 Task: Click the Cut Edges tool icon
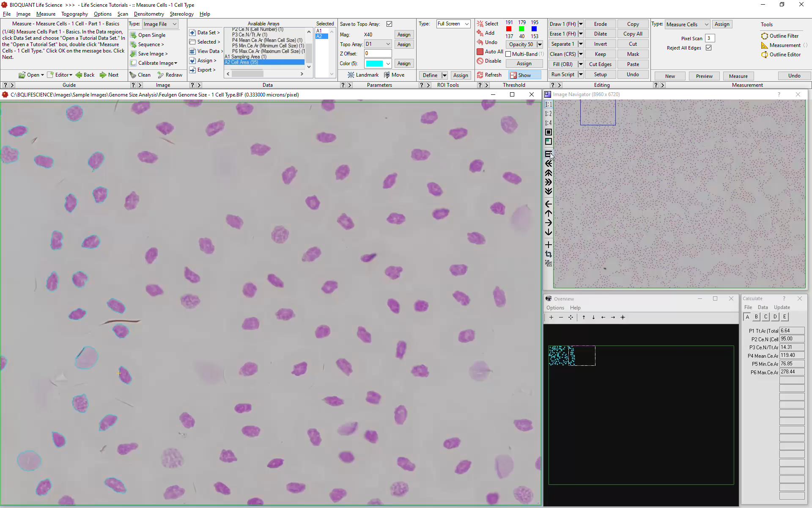pyautogui.click(x=600, y=64)
